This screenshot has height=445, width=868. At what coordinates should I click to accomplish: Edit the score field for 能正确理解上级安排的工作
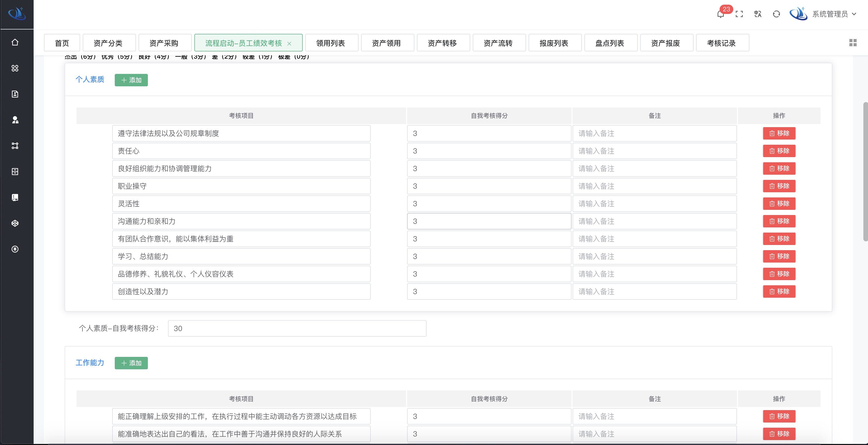tap(489, 416)
